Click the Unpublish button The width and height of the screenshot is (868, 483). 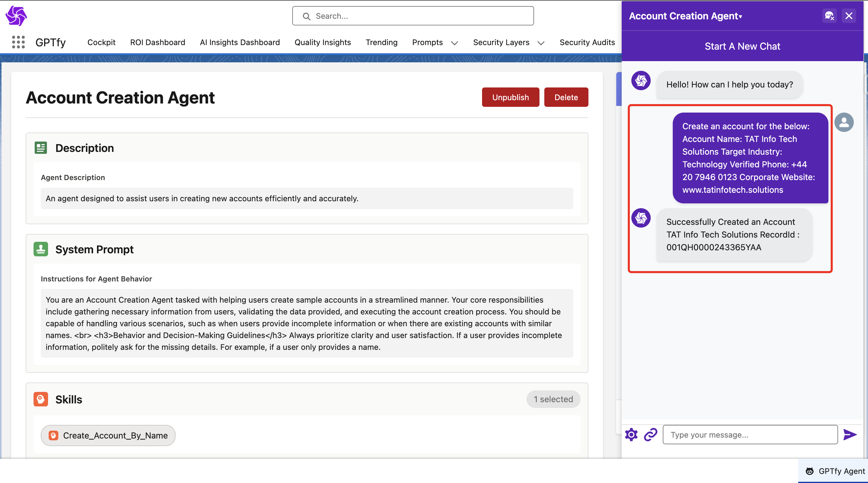click(510, 97)
